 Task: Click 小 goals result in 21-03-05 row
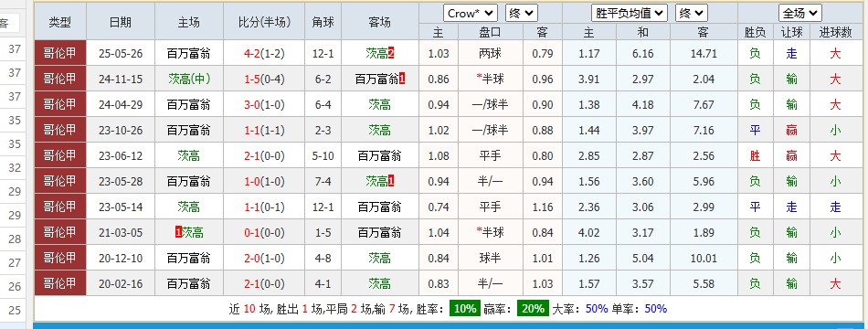pos(835,233)
